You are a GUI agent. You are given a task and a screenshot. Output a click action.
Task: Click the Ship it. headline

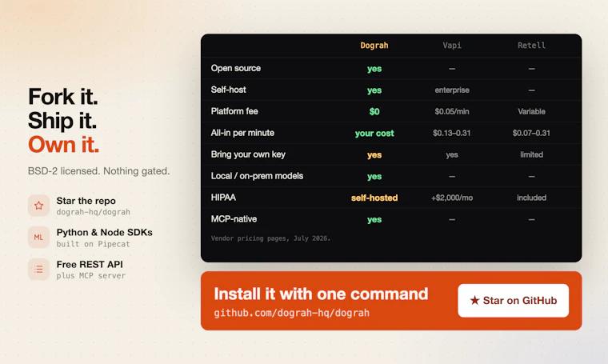pyautogui.click(x=62, y=120)
